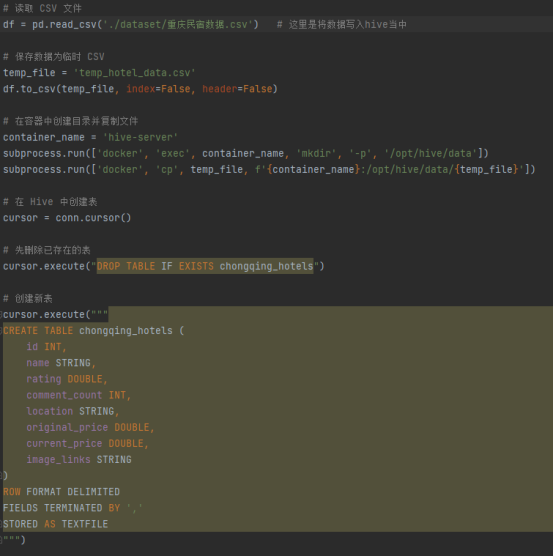The width and height of the screenshot is (554, 557).
Task: Click the 'mkdir' string in subprocess.run
Action: [316, 153]
